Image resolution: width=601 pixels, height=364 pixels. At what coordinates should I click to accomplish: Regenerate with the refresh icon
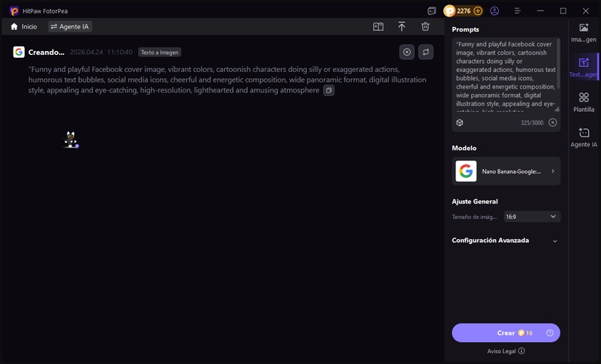click(x=426, y=52)
